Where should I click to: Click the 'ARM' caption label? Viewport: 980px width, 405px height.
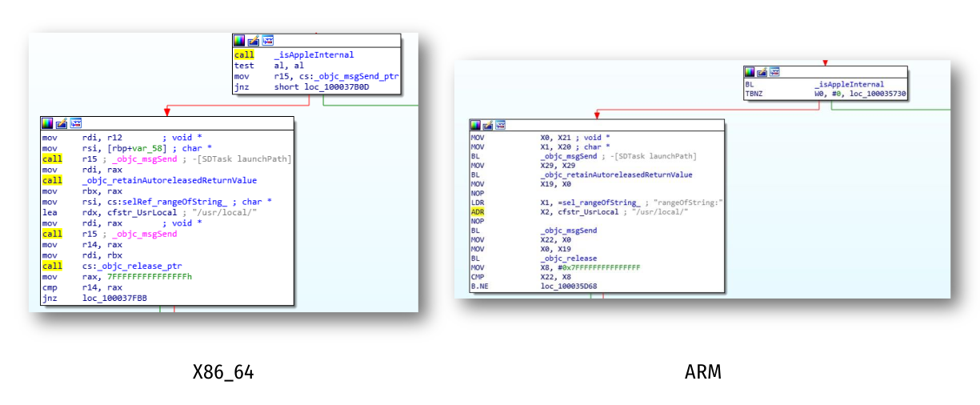coord(703,371)
